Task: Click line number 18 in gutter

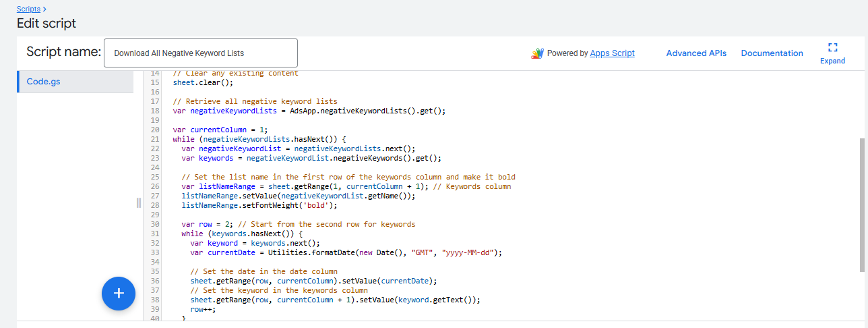Action: click(x=155, y=111)
